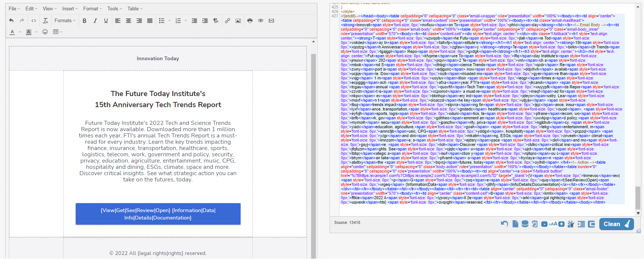
Task: Open the View menu
Action: pyautogui.click(x=50, y=8)
